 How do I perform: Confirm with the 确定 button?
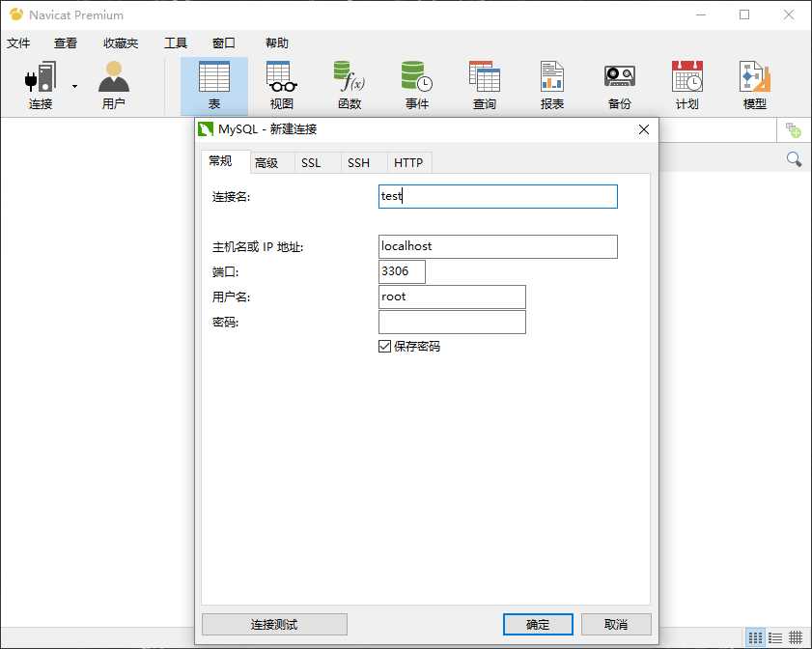[538, 625]
